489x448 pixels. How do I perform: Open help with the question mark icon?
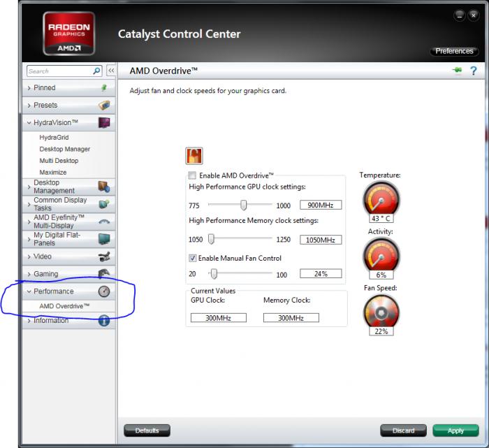pos(474,71)
